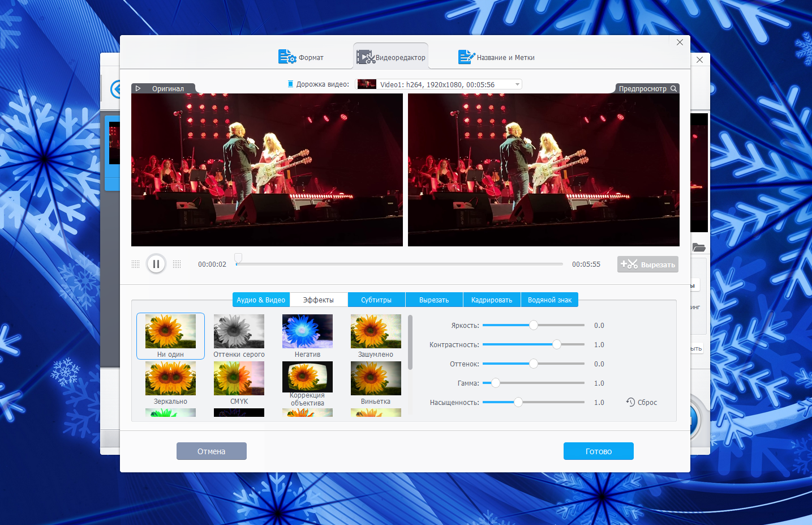
Task: Click the Отмена button
Action: coord(211,451)
